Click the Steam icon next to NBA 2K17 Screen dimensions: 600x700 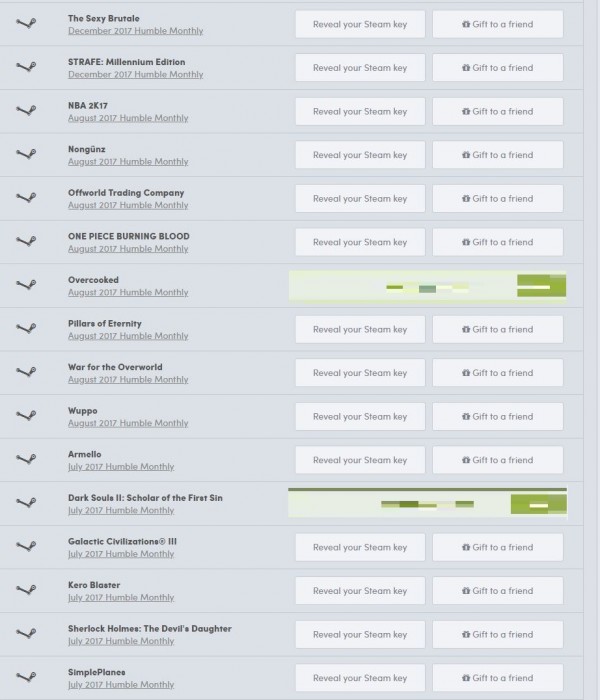(x=26, y=110)
